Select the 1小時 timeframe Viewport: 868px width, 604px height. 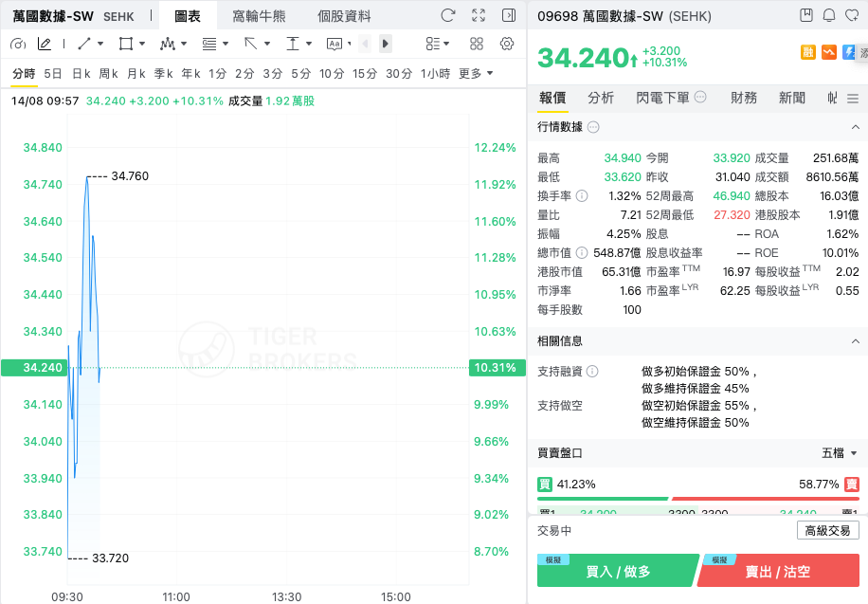click(435, 73)
